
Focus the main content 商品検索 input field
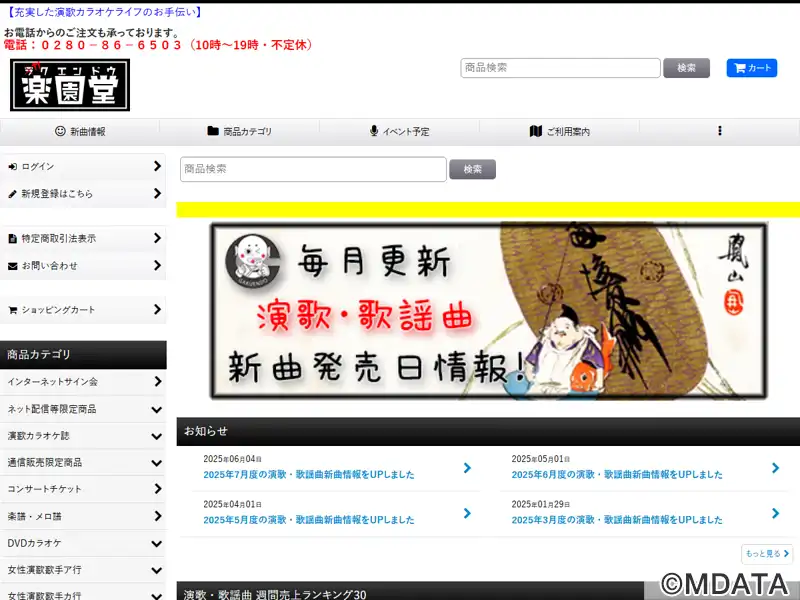tap(313, 169)
